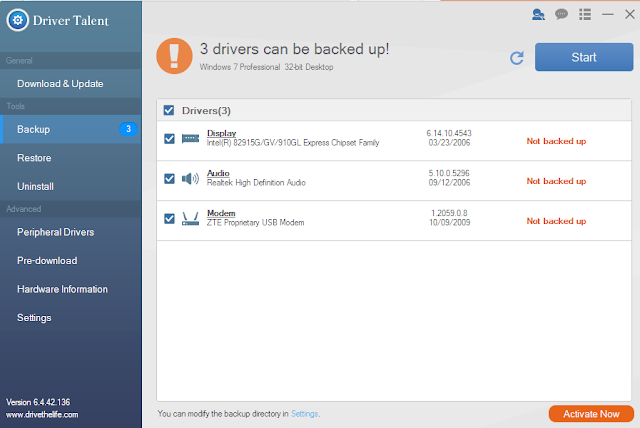This screenshot has width=640, height=428.
Task: Uncheck the Display driver checkbox
Action: 169,139
